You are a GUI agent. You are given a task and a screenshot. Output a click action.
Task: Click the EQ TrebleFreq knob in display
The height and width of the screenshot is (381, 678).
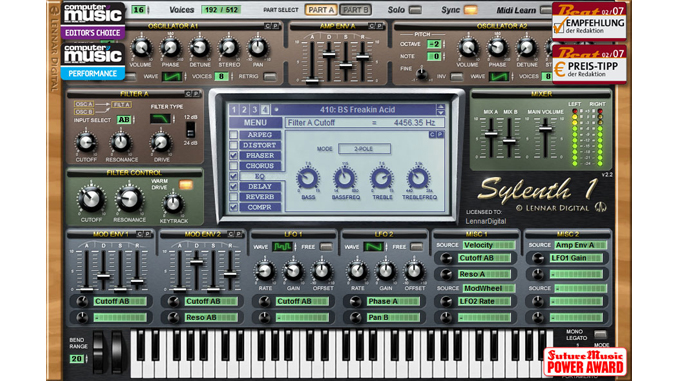(418, 178)
